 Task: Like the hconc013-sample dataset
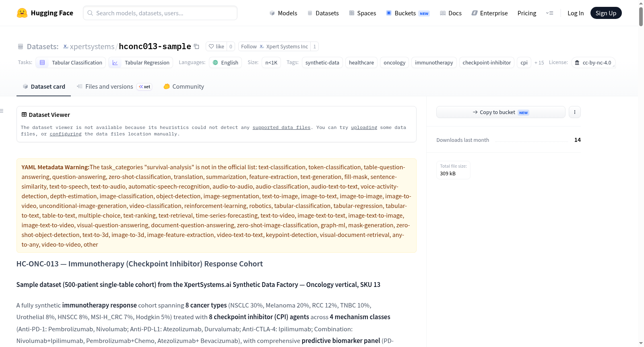click(x=217, y=46)
